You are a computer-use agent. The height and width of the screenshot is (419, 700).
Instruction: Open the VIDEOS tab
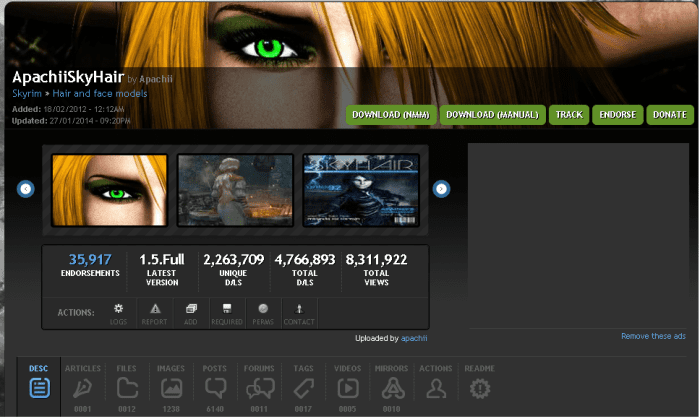(347, 388)
